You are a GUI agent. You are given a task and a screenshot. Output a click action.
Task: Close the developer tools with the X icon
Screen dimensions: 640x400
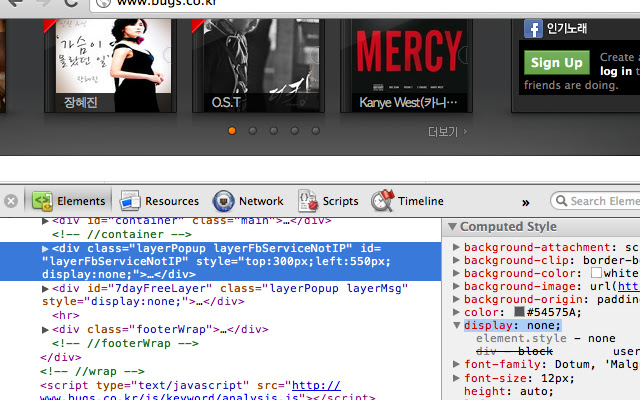click(x=11, y=201)
